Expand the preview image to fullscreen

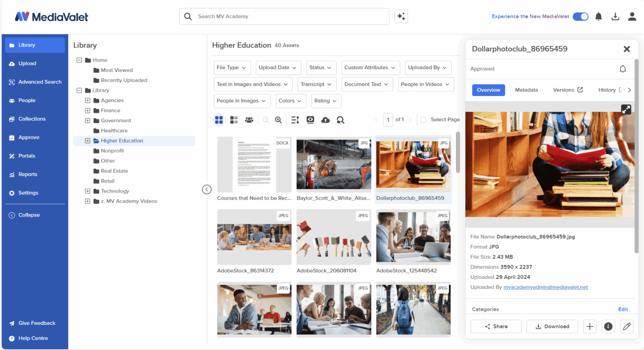(626, 110)
